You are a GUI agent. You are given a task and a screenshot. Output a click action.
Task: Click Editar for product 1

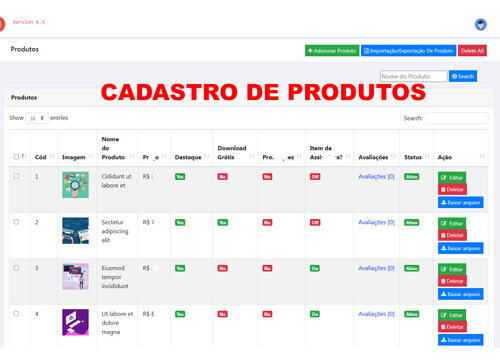pos(452,178)
